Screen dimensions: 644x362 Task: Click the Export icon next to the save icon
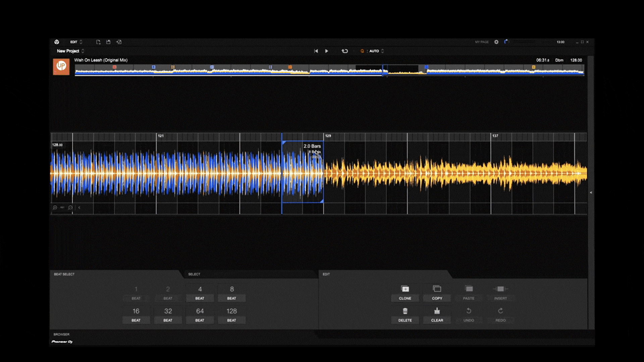coord(119,42)
